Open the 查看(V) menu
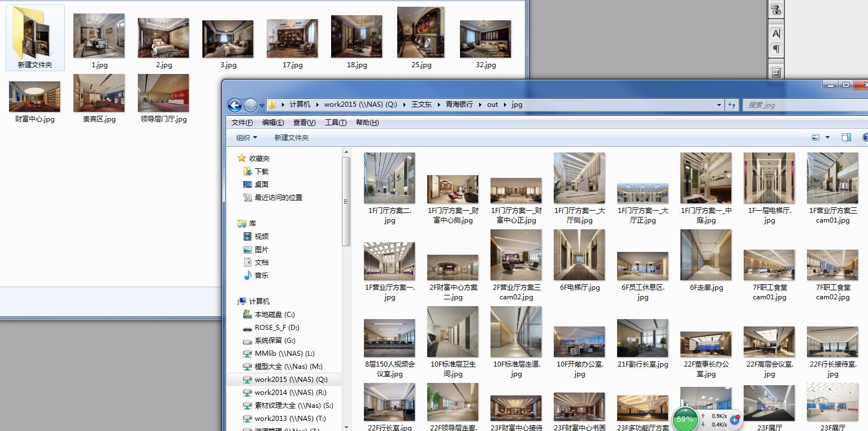868x431 pixels. 304,123
